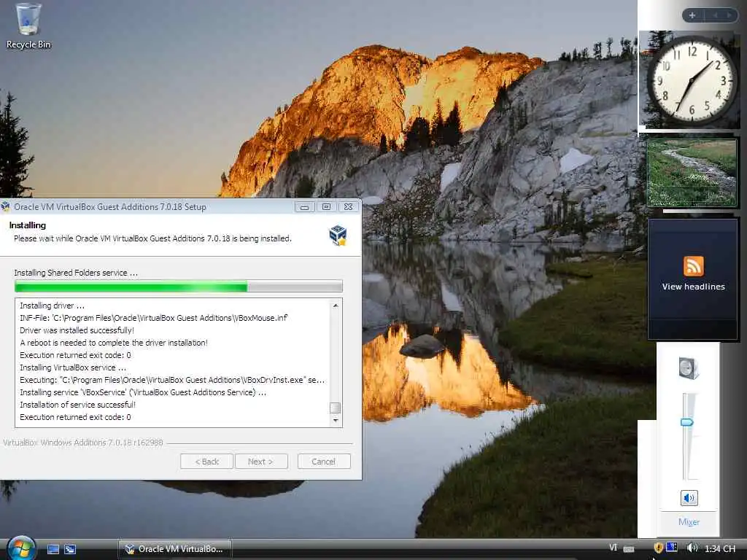747x560 pixels.
Task: Click the < Back button in Setup
Action: click(206, 462)
